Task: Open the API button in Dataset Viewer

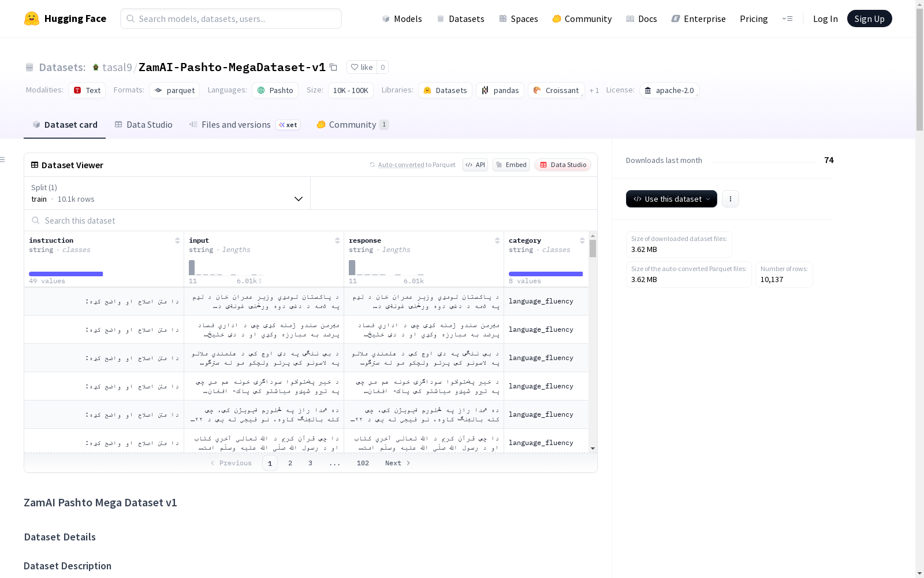Action: pyautogui.click(x=475, y=165)
